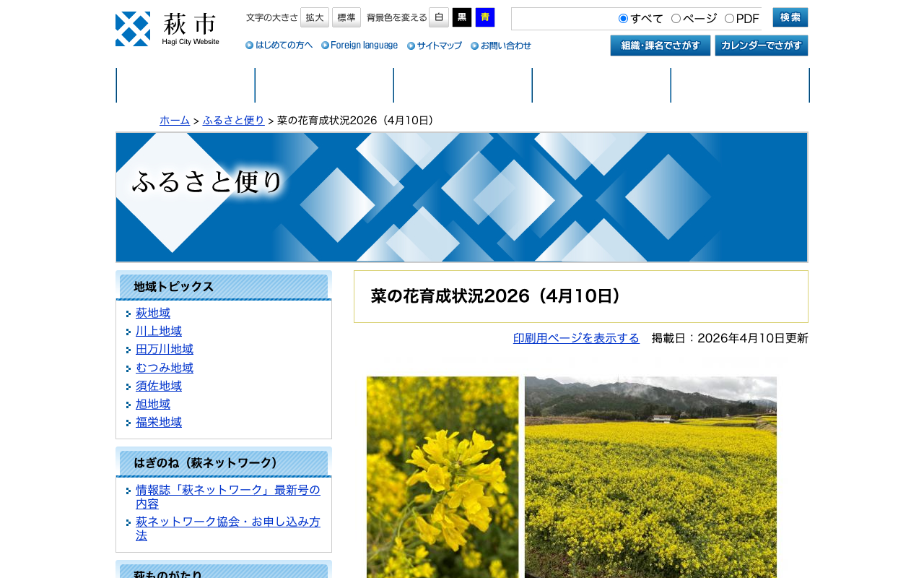This screenshot has height=578, width=924.
Task: Click the 背景色を変える label
Action: click(397, 17)
